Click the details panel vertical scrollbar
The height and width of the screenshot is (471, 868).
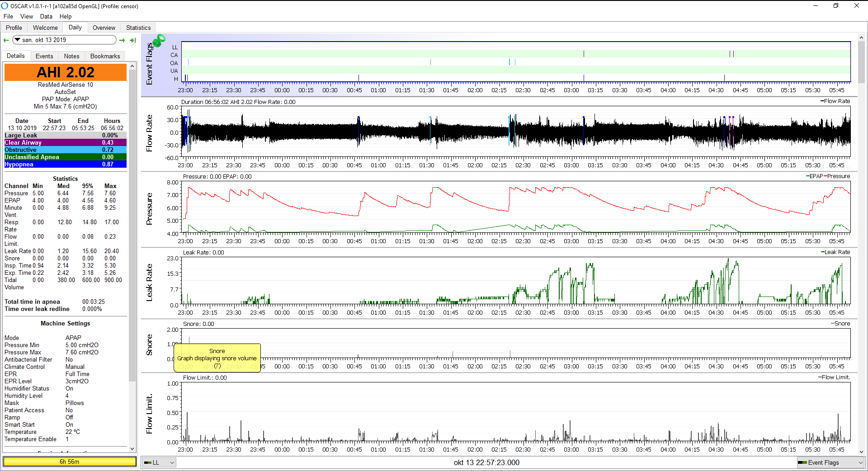point(132,226)
